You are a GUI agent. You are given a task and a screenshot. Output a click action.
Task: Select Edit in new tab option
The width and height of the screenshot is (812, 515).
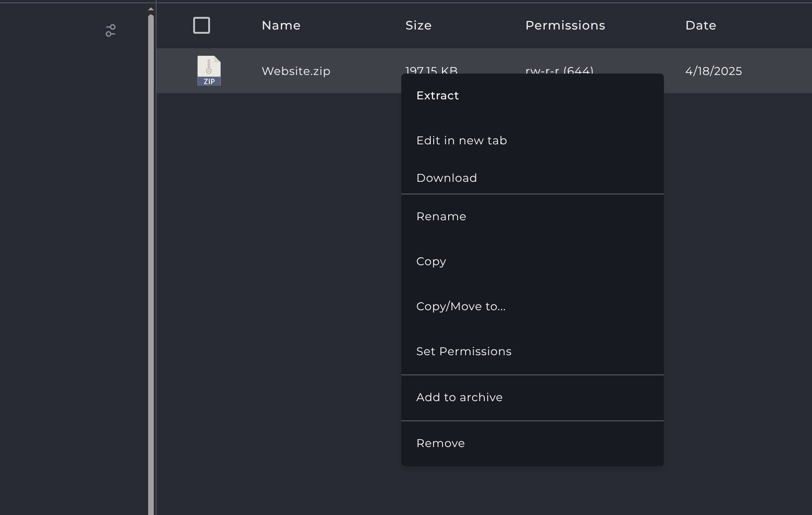(461, 141)
